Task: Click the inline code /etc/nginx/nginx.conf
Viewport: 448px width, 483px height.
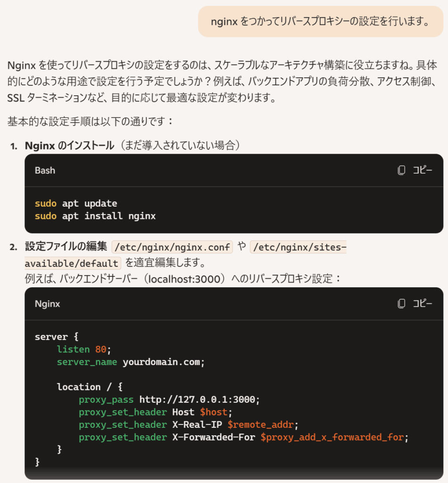Action: [172, 247]
